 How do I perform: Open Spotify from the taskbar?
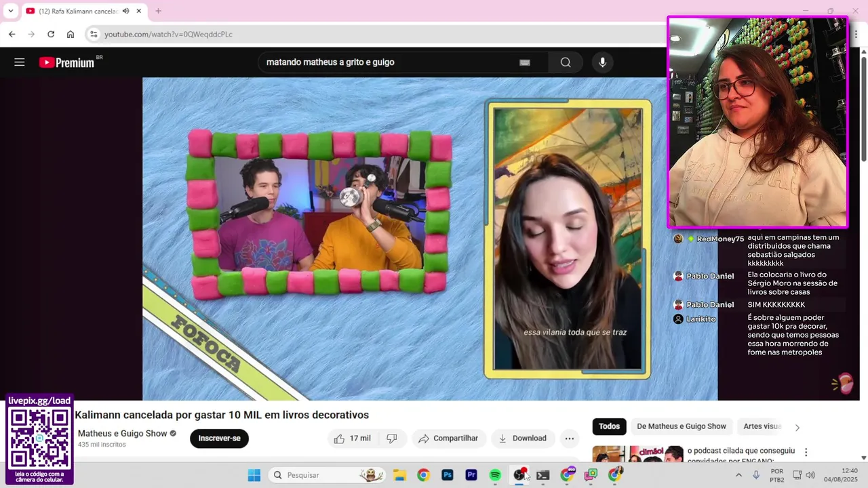495,475
